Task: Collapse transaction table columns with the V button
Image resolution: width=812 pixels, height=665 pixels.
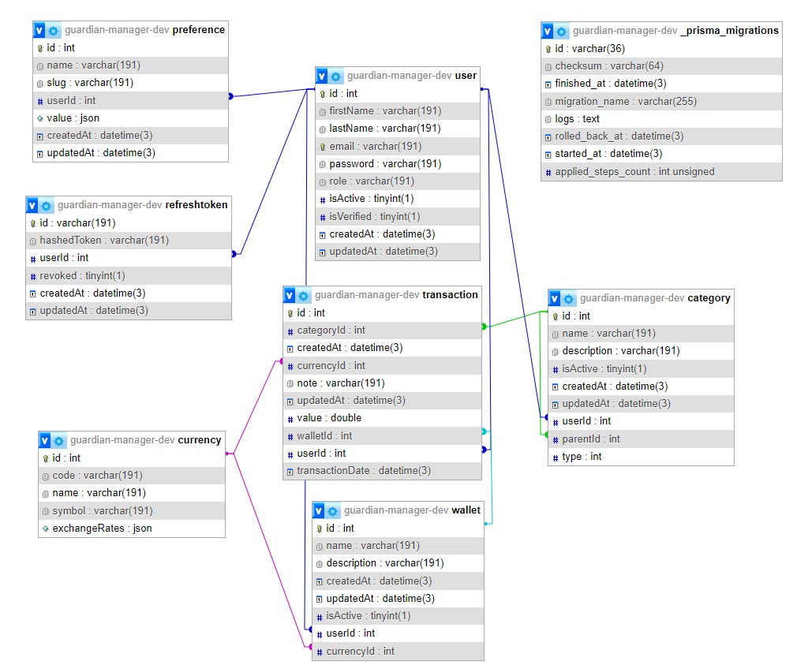Action: click(290, 296)
